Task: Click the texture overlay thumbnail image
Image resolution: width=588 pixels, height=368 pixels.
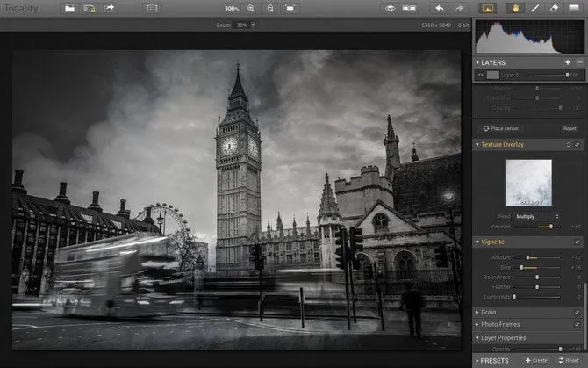Action: tap(528, 182)
